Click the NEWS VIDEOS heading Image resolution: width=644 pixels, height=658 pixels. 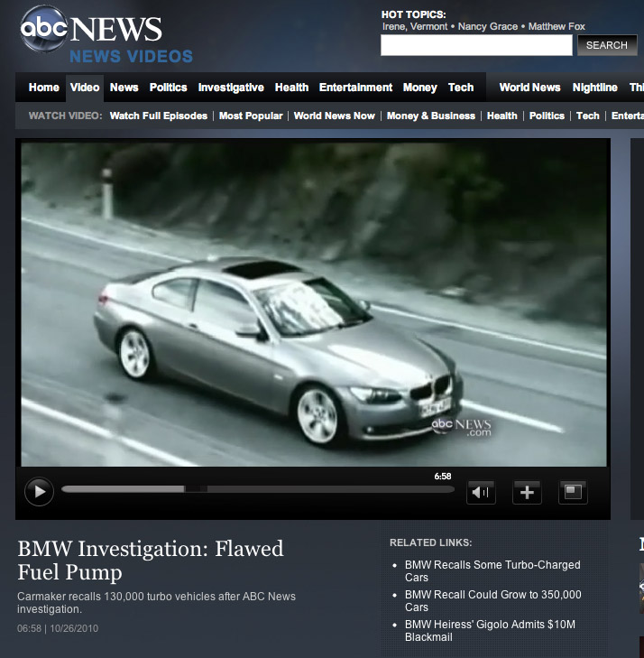click(x=131, y=56)
